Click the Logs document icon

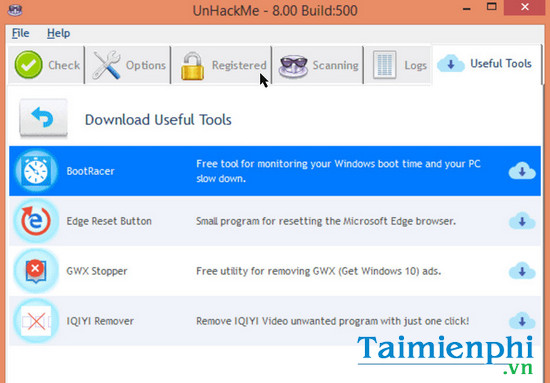pos(384,65)
